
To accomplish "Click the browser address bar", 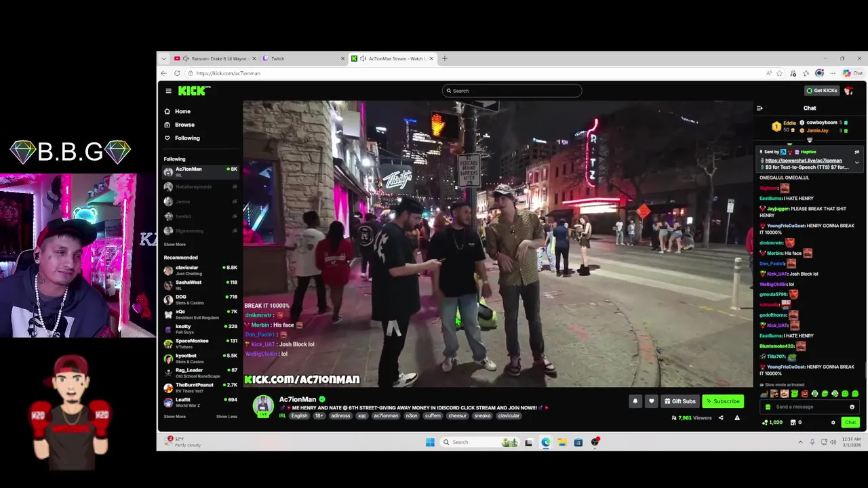I will pos(475,73).
